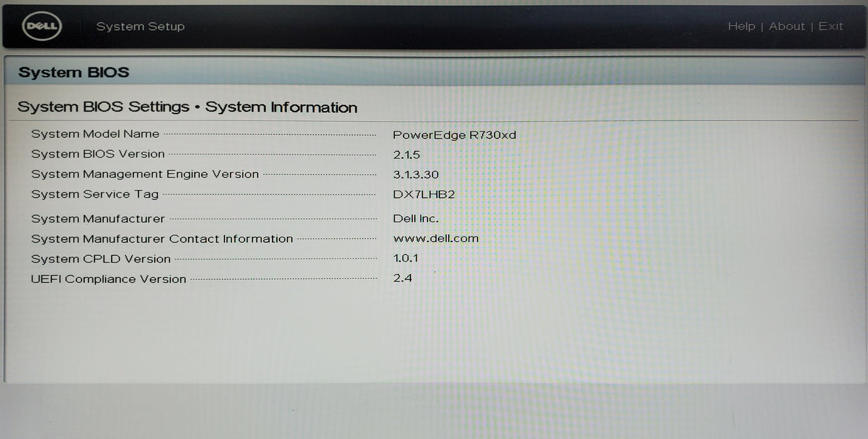This screenshot has width=868, height=439.
Task: Click the System BIOS header
Action: pos(73,72)
